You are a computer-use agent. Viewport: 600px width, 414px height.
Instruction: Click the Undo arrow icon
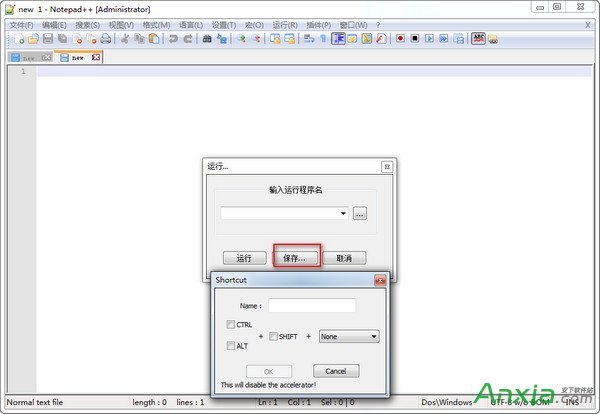point(173,39)
